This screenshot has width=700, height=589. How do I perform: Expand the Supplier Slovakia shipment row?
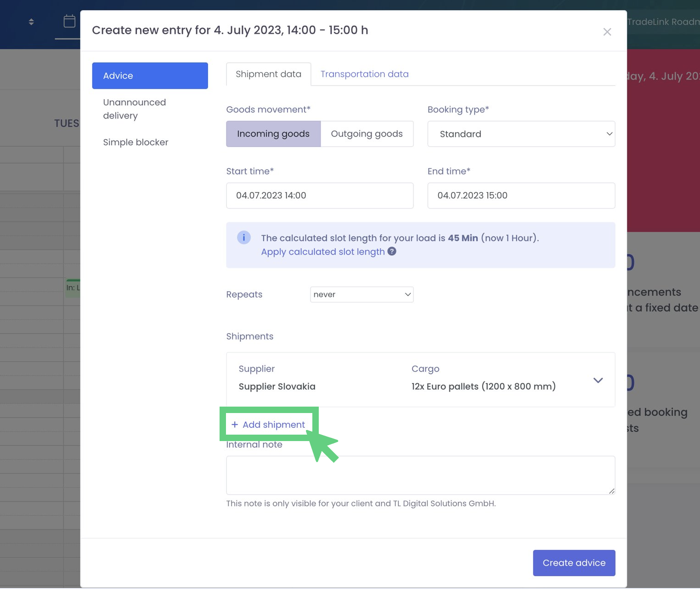[598, 380]
